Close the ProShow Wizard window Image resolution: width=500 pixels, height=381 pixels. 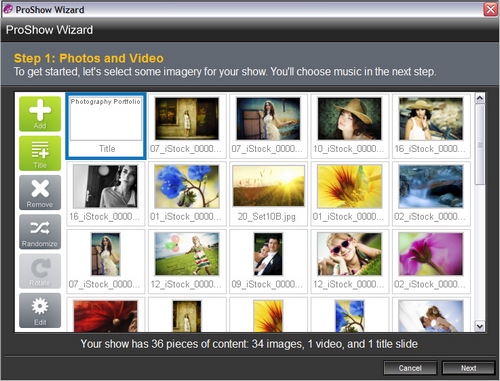[x=491, y=9]
